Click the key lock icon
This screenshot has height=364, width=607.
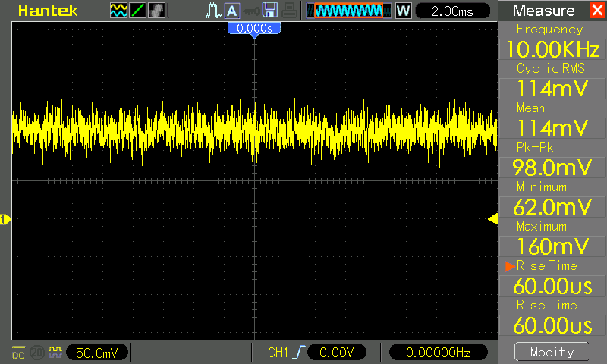point(251,11)
